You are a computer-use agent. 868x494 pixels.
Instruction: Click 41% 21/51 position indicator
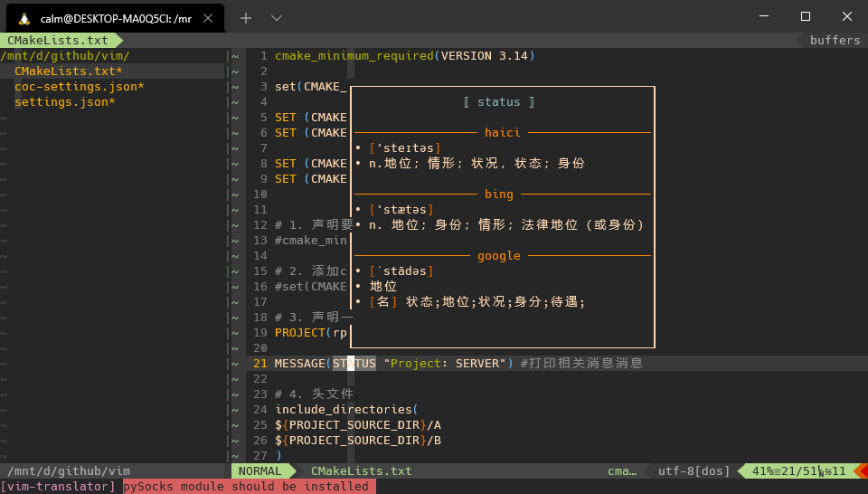798,471
